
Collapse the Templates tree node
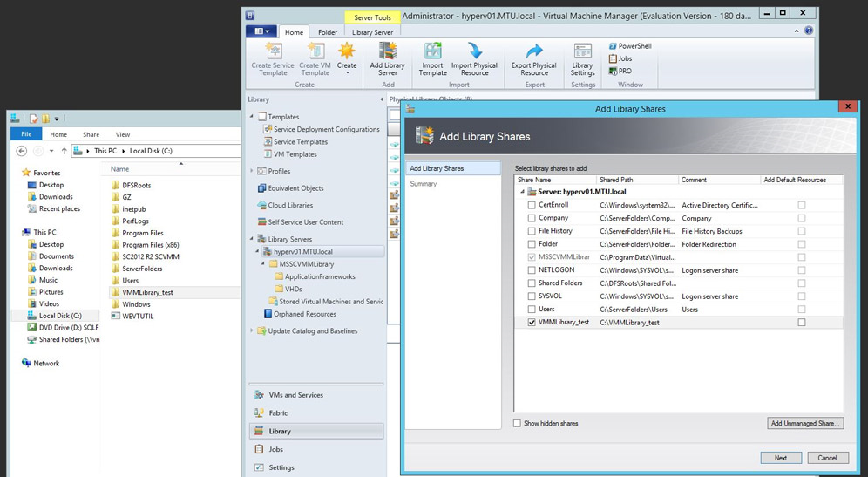point(253,117)
